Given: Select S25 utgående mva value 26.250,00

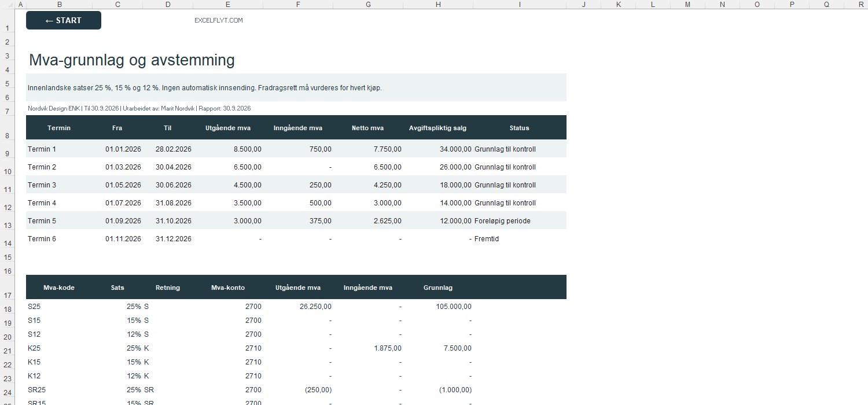Looking at the screenshot, I should click(x=298, y=307).
